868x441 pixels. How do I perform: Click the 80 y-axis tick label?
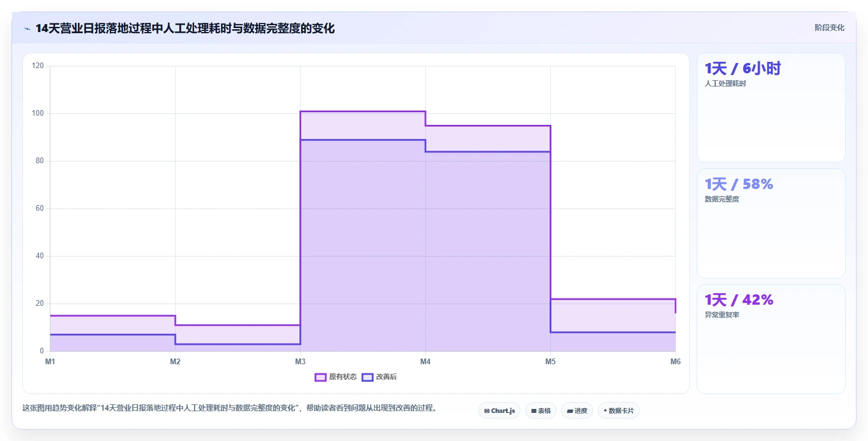pyautogui.click(x=40, y=161)
